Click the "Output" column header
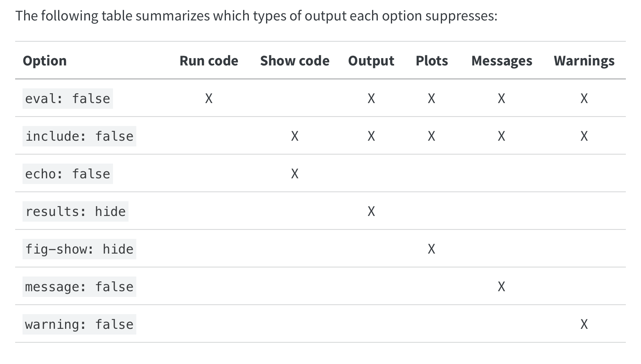 tap(371, 61)
